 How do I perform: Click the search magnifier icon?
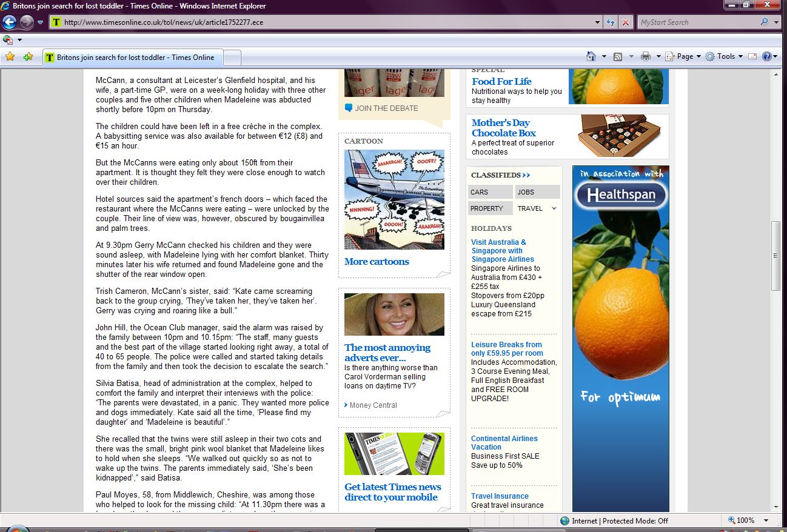pos(764,22)
